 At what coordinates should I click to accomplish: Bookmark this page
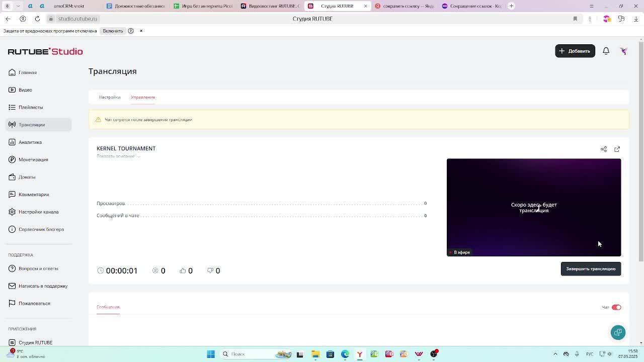coord(575,19)
